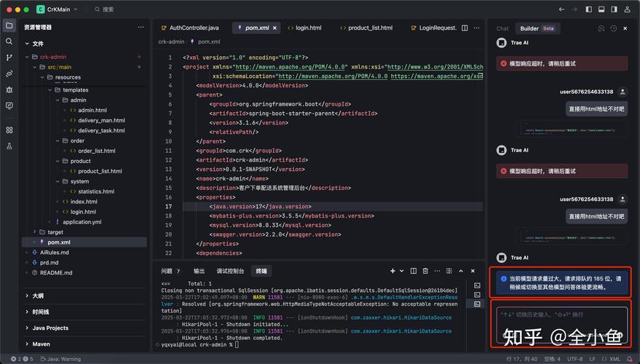640x364 pixels.
Task: Split the editor to the right
Action: 465,28
